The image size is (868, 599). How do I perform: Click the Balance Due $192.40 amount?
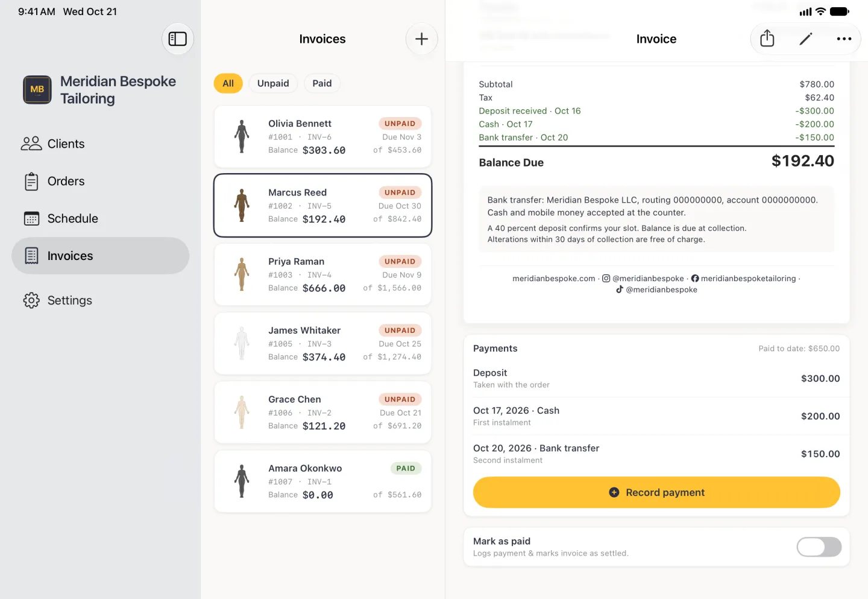803,161
